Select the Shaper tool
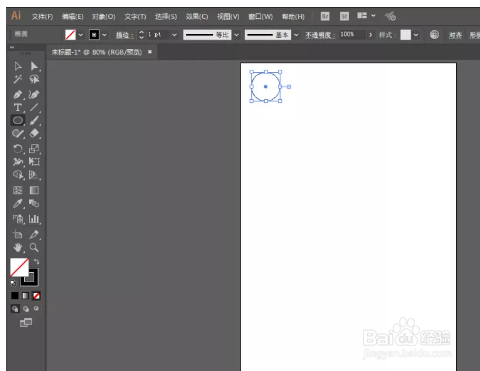 [18, 134]
